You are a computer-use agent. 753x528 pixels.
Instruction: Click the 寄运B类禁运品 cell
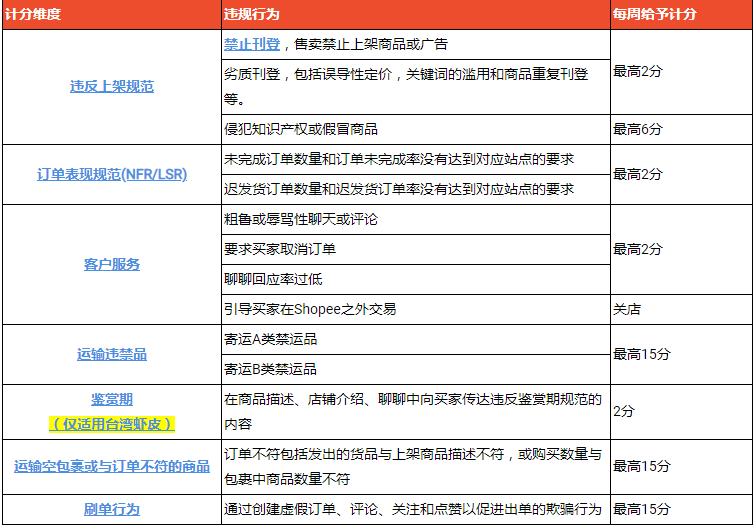tap(270, 369)
